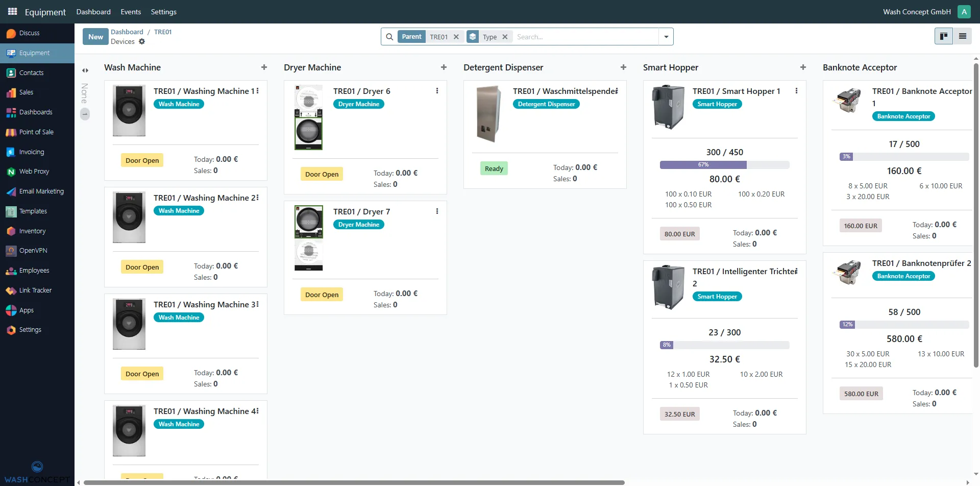Open the Invoicing module icon
Image resolution: width=980 pixels, height=486 pixels.
click(10, 152)
